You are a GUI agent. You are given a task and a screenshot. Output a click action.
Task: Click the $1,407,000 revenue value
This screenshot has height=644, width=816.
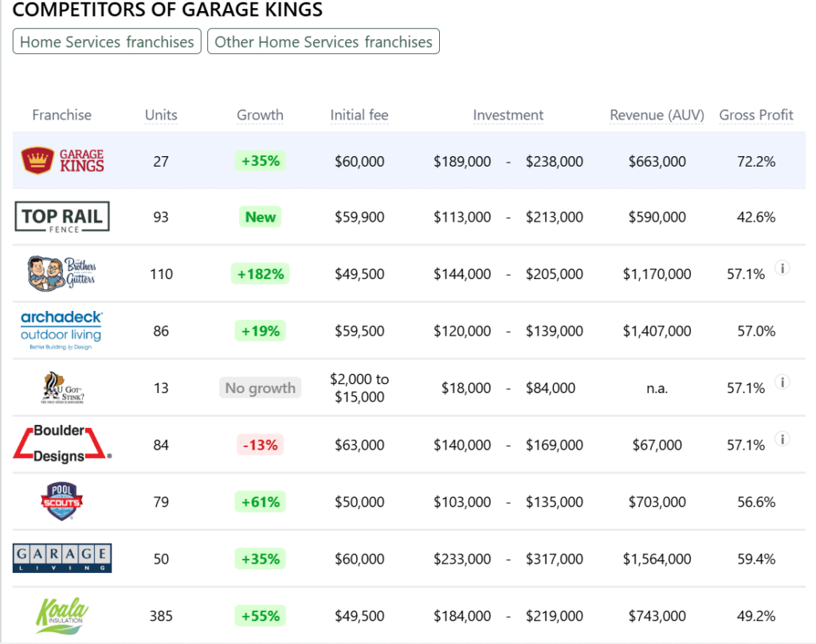coord(657,331)
